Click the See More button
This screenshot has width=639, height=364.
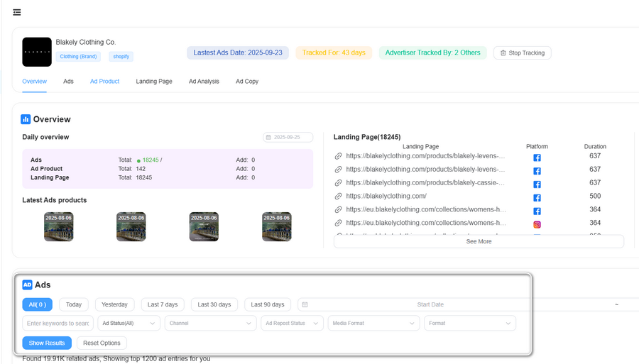pyautogui.click(x=479, y=241)
